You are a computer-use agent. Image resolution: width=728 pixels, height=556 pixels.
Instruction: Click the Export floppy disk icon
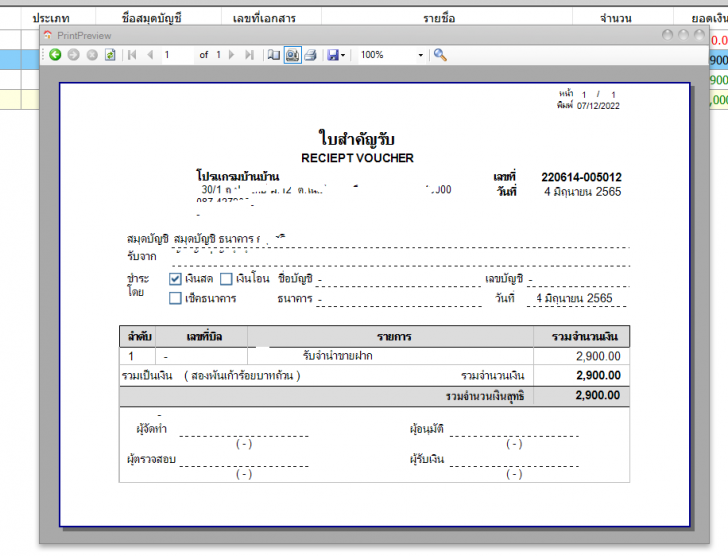(x=333, y=55)
